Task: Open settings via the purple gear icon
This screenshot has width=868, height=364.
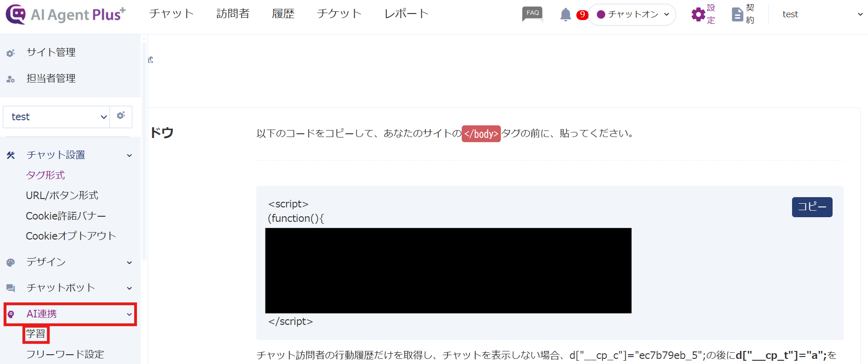Action: pos(698,14)
